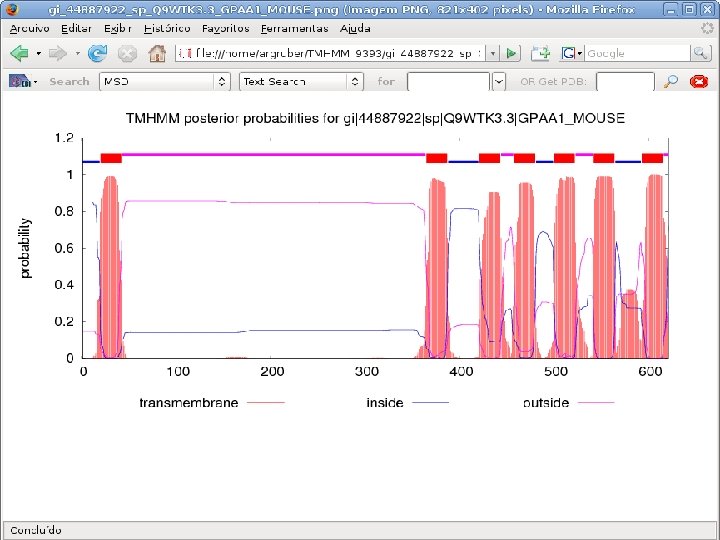Click the greyed Stop loading icon
The image size is (720, 540).
click(127, 54)
